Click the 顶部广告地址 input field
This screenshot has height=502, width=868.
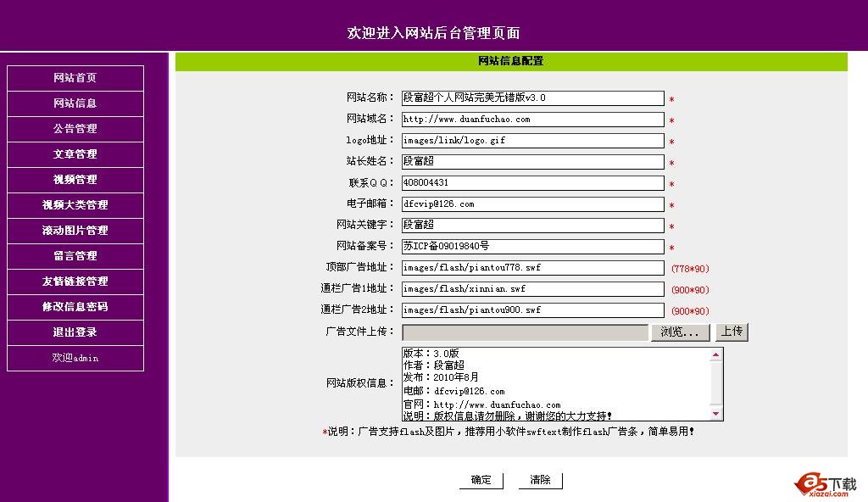click(532, 268)
